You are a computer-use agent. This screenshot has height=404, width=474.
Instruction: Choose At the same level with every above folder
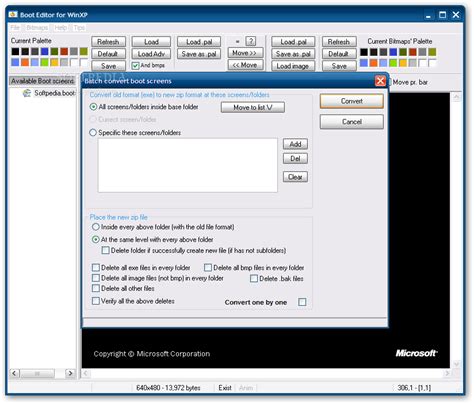click(x=96, y=239)
